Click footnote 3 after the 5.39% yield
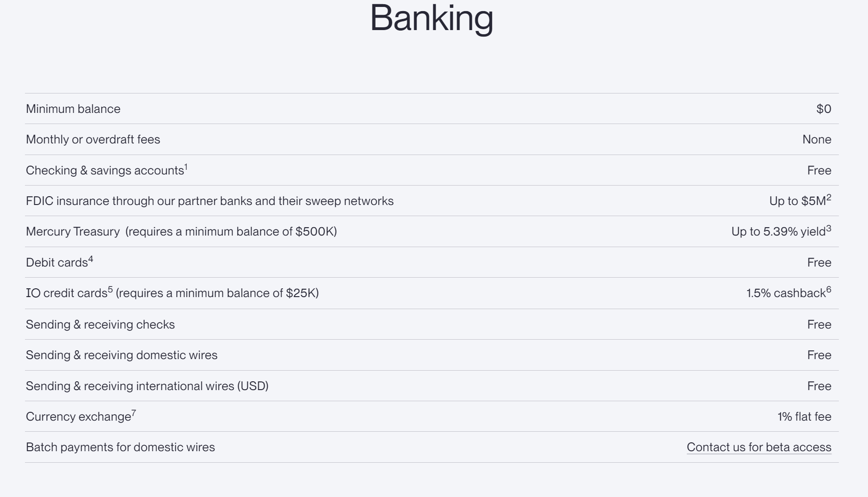 829,228
